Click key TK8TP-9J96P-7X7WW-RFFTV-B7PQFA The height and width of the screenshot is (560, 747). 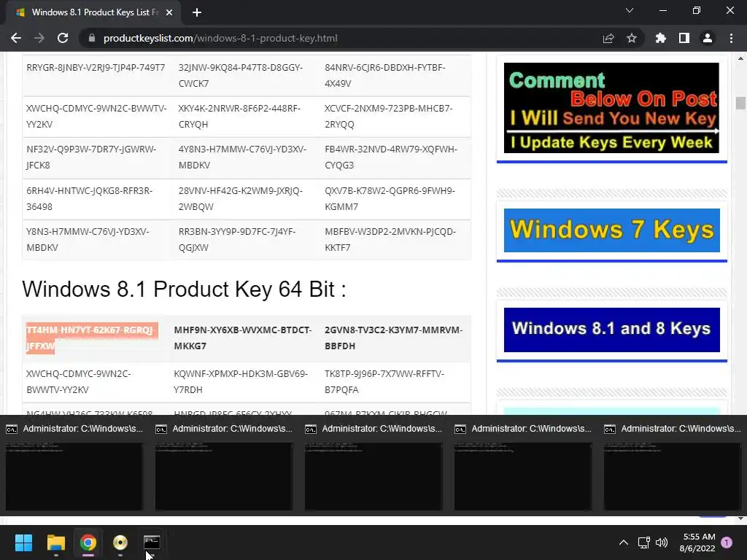pos(384,381)
